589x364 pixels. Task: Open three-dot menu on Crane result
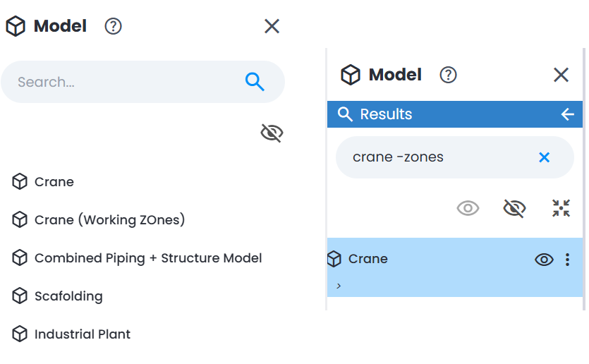(568, 260)
